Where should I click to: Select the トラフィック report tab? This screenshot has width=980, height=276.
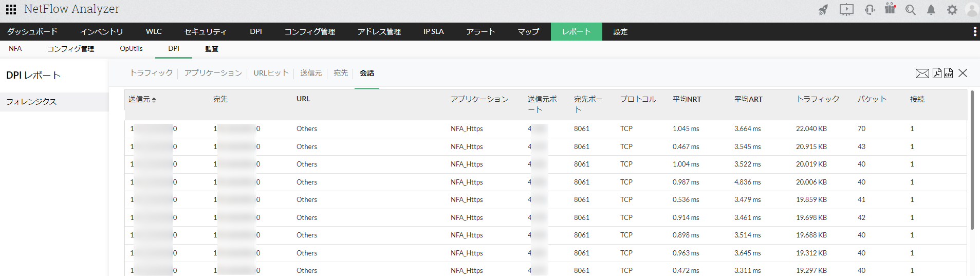(151, 73)
